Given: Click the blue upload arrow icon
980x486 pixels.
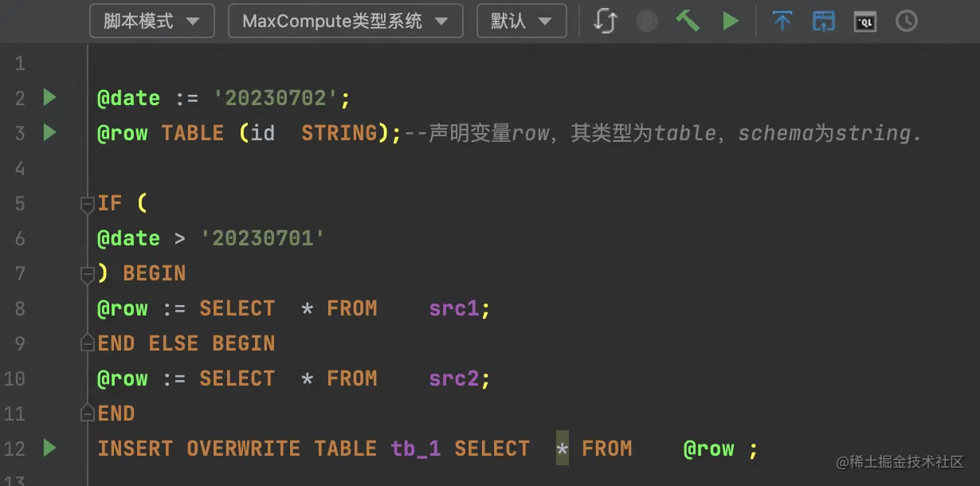Looking at the screenshot, I should coord(782,21).
